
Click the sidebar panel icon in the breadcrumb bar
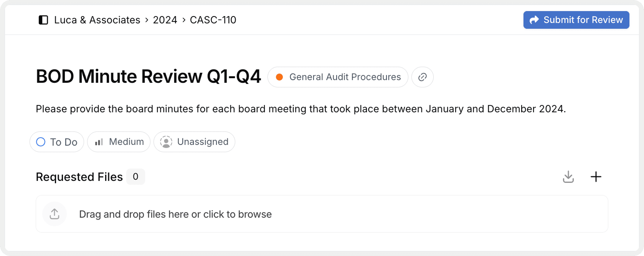[x=43, y=20]
